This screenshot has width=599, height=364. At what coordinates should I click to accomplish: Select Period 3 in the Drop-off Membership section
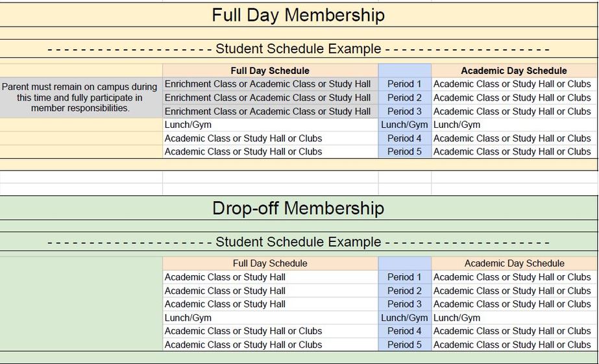pyautogui.click(x=404, y=304)
